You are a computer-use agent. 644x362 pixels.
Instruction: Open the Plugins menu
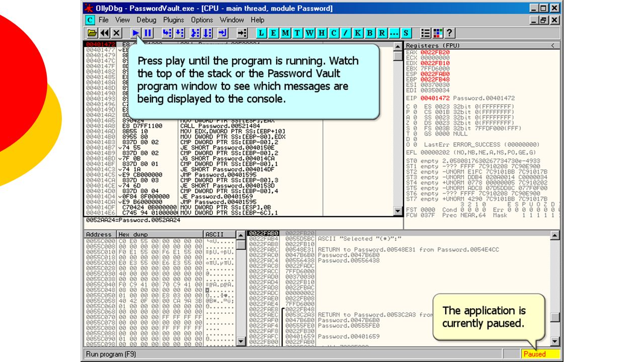(174, 20)
